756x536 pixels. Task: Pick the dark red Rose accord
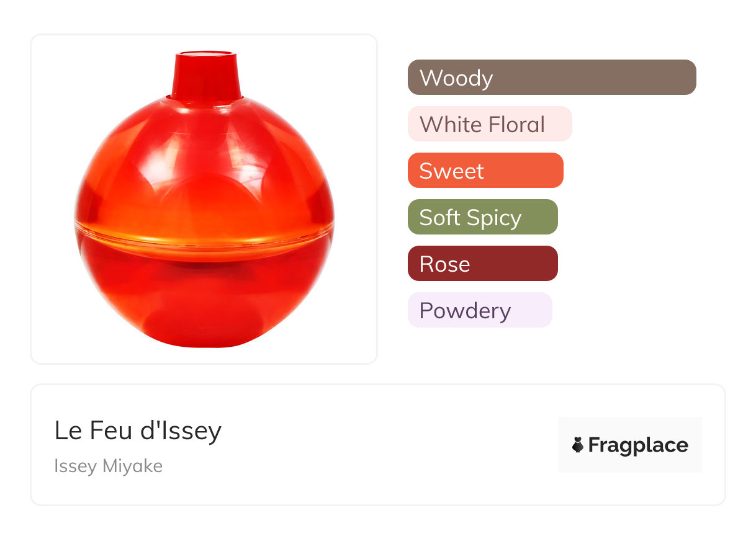[x=482, y=264]
